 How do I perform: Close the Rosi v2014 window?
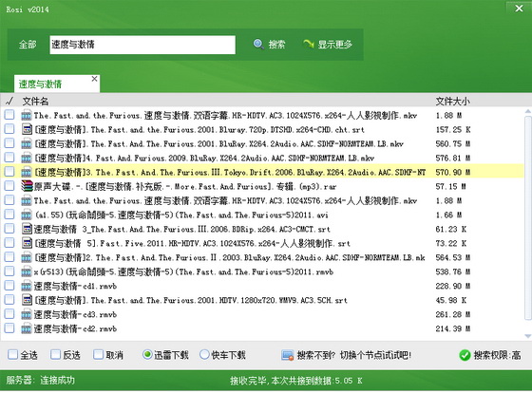(x=519, y=9)
